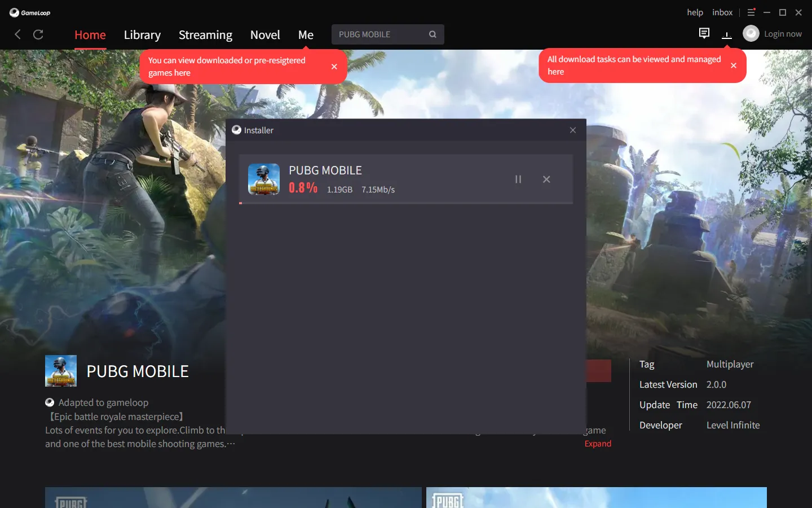Close the GameLoop window

798,12
